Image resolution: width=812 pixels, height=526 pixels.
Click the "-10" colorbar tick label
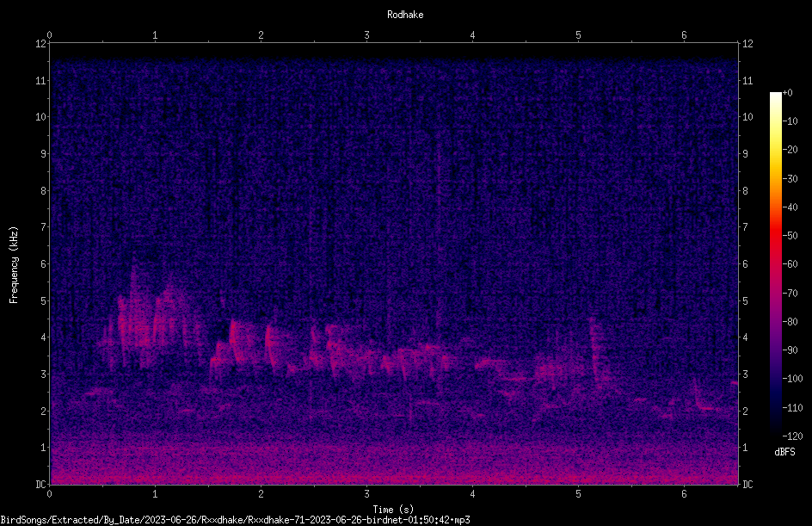pos(790,121)
